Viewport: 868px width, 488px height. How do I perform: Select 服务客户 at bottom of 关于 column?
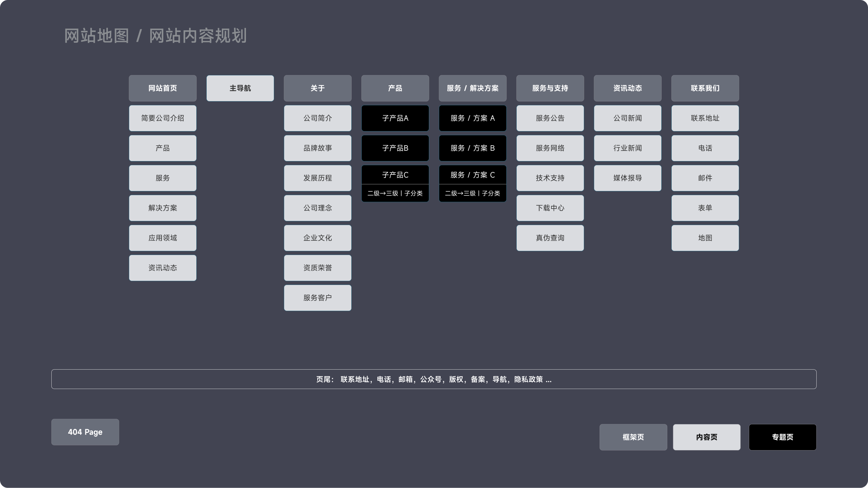[x=318, y=298]
